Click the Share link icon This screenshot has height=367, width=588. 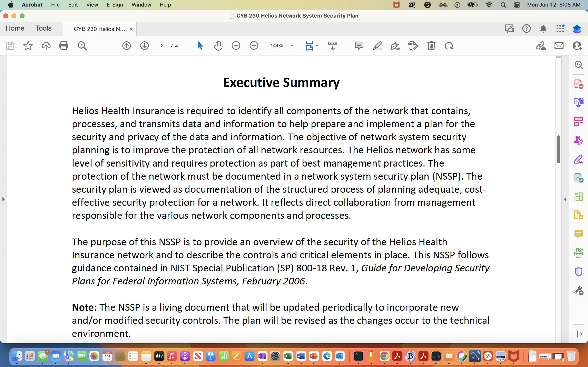(x=541, y=46)
